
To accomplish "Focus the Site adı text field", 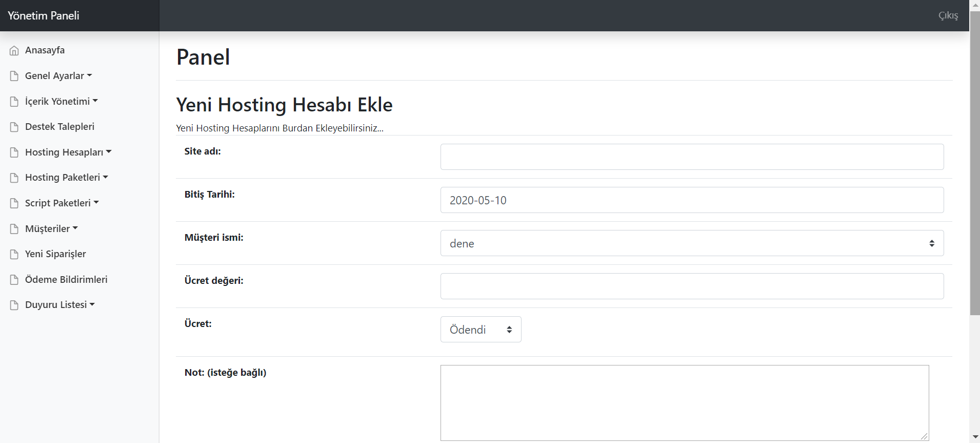I will pos(691,157).
